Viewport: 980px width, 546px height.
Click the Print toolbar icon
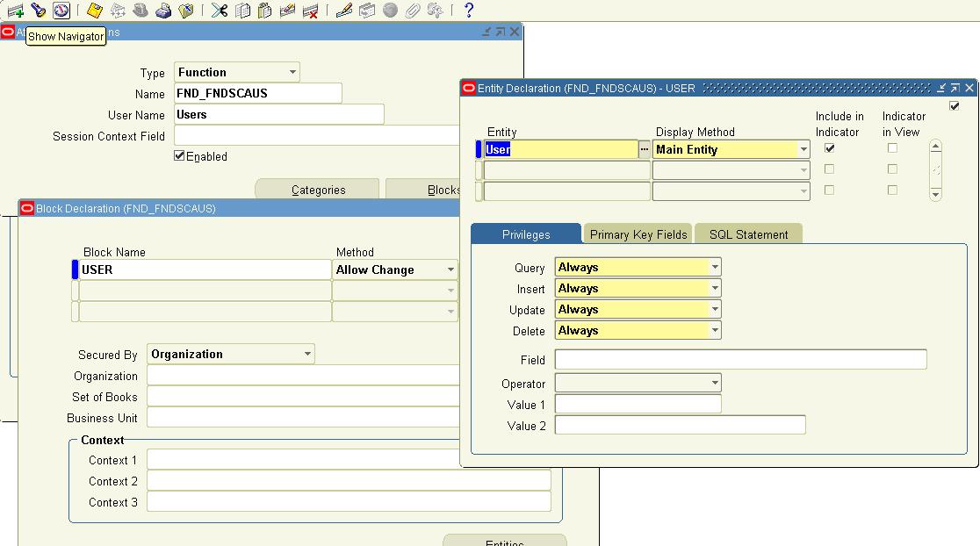(x=163, y=10)
